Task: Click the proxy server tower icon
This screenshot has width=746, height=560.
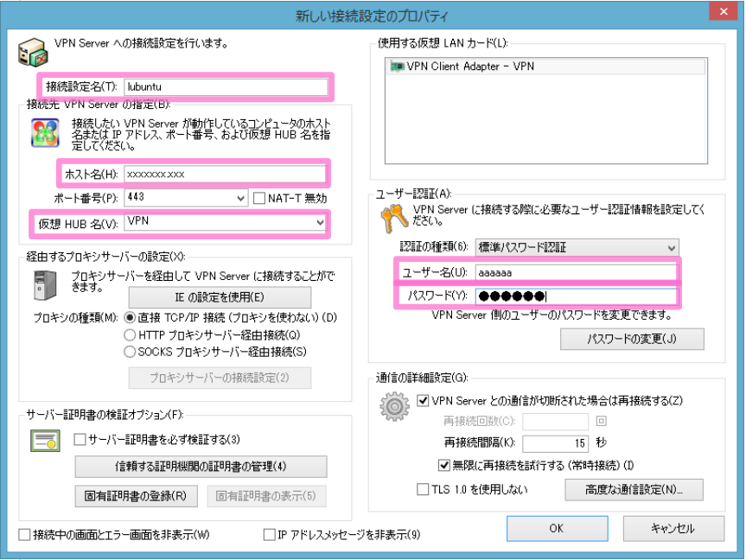Action: click(45, 285)
